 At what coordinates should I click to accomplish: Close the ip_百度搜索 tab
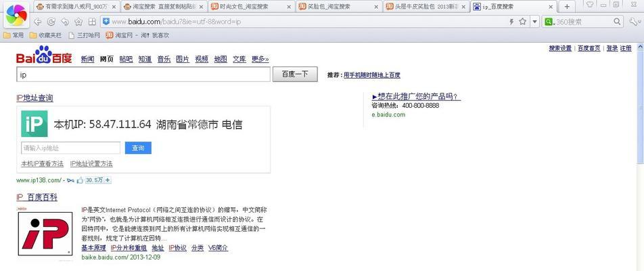550,7
